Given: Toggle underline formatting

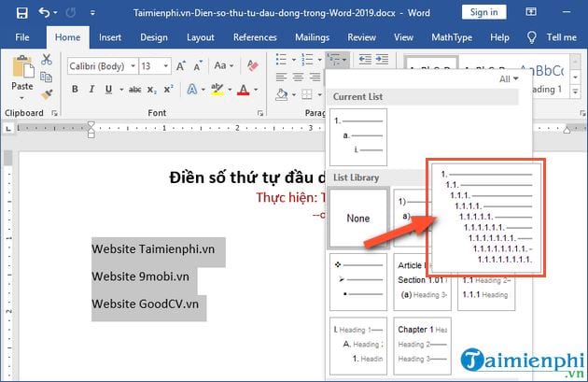Looking at the screenshot, I should point(109,90).
